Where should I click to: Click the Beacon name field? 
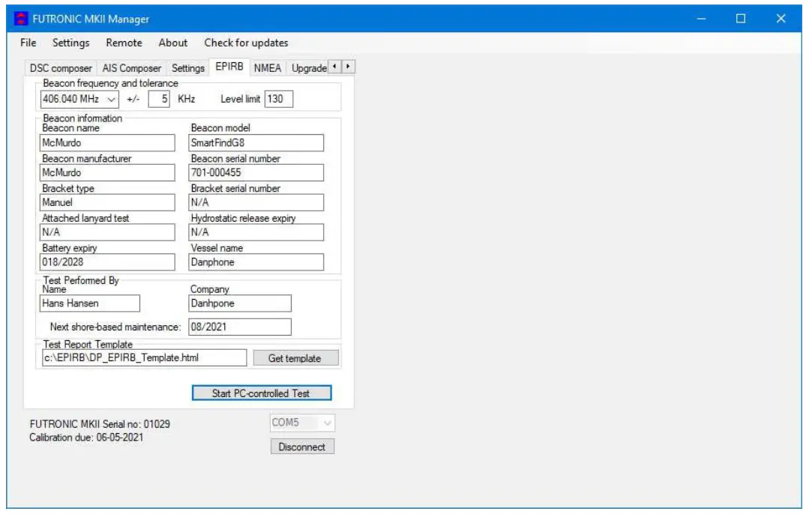click(x=107, y=143)
